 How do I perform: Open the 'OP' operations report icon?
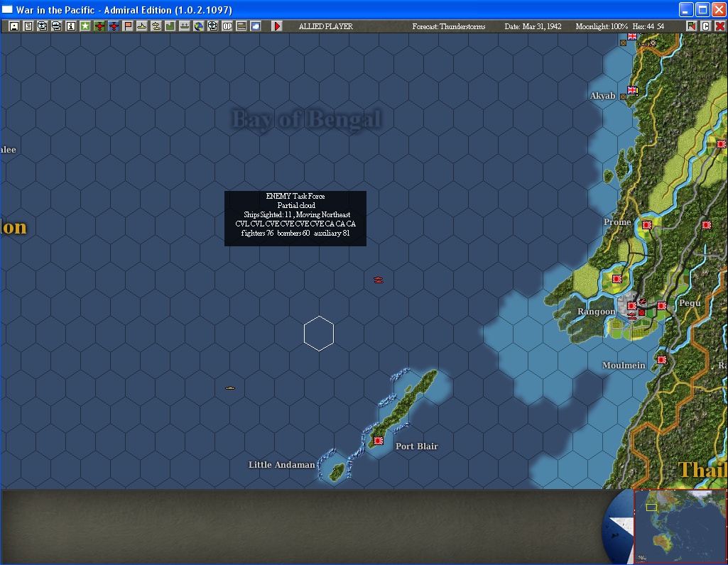(x=227, y=26)
